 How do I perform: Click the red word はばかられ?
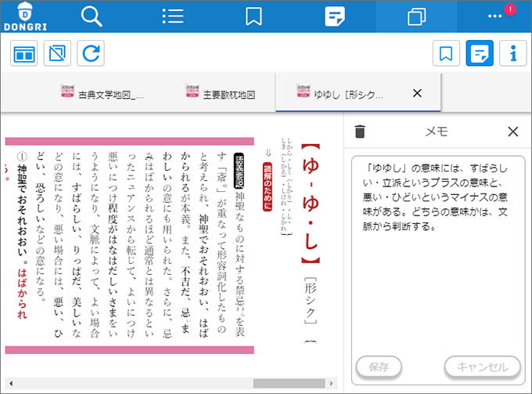coord(23,294)
